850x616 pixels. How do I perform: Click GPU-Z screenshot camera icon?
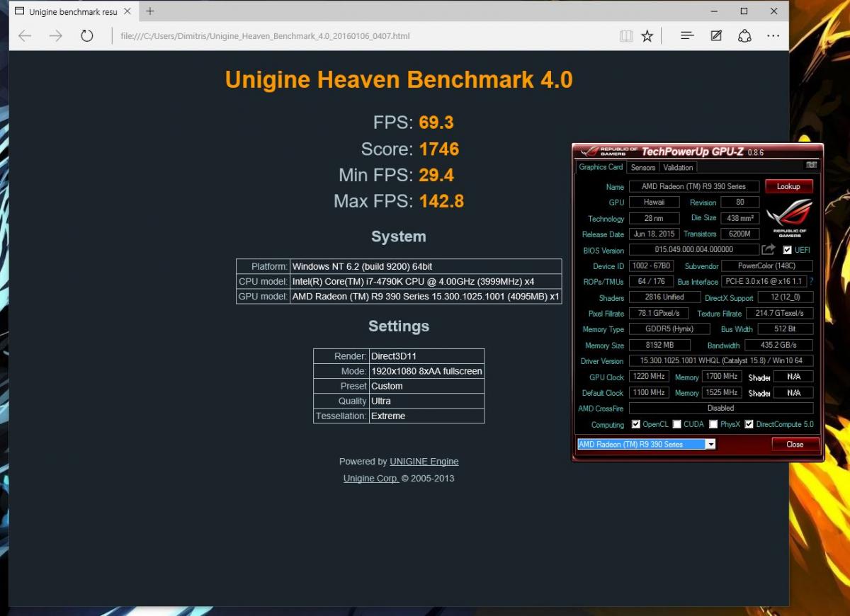click(x=812, y=166)
